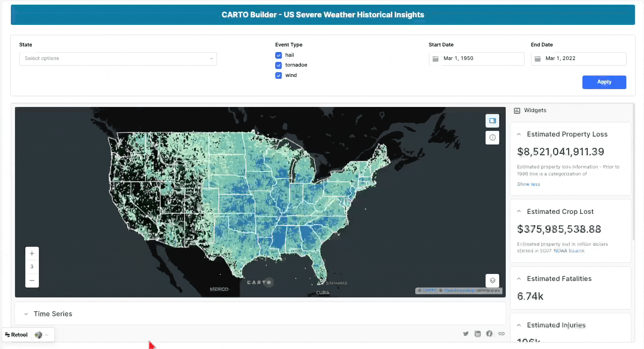Open the End Date calendar icon
644x349 pixels.
coord(538,59)
